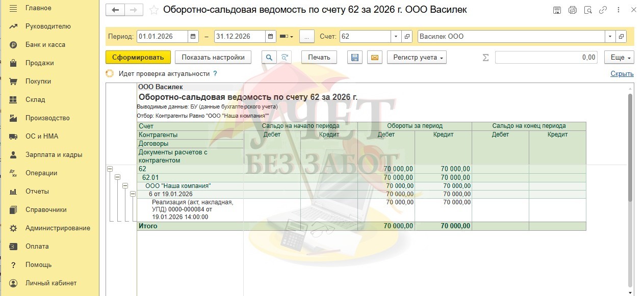
Task: Open Отчеты menu section
Action: coord(37,192)
